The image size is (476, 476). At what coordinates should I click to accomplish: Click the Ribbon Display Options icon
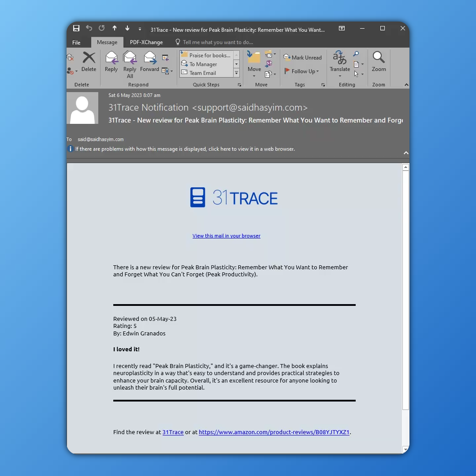coord(342,28)
